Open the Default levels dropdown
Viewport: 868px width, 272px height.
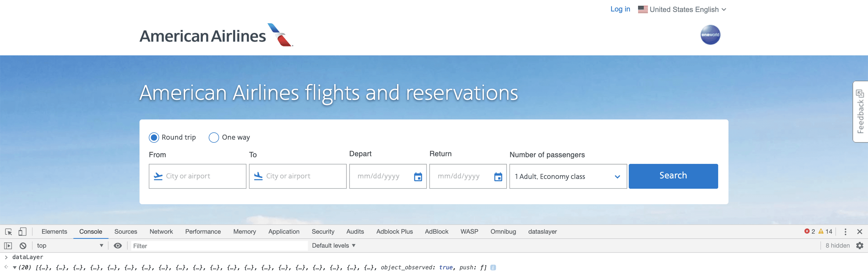[333, 246]
